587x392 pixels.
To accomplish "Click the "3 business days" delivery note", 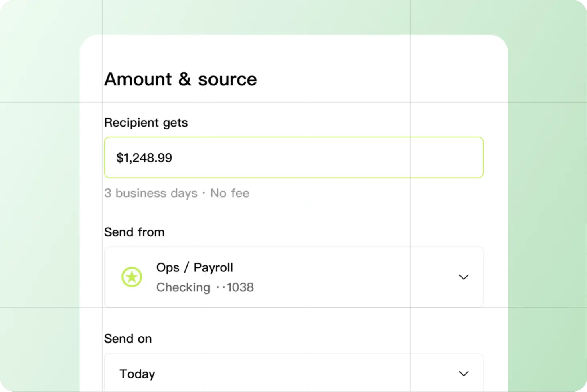I will click(x=151, y=193).
